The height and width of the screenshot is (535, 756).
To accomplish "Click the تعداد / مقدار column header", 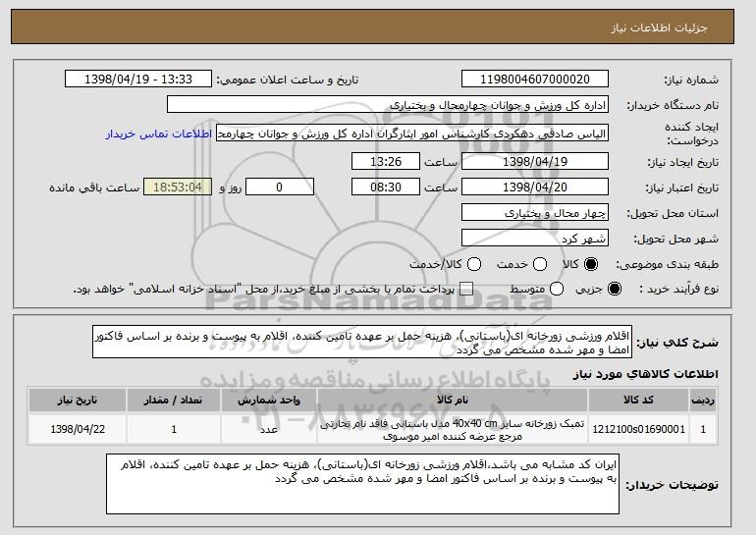I will [174, 401].
